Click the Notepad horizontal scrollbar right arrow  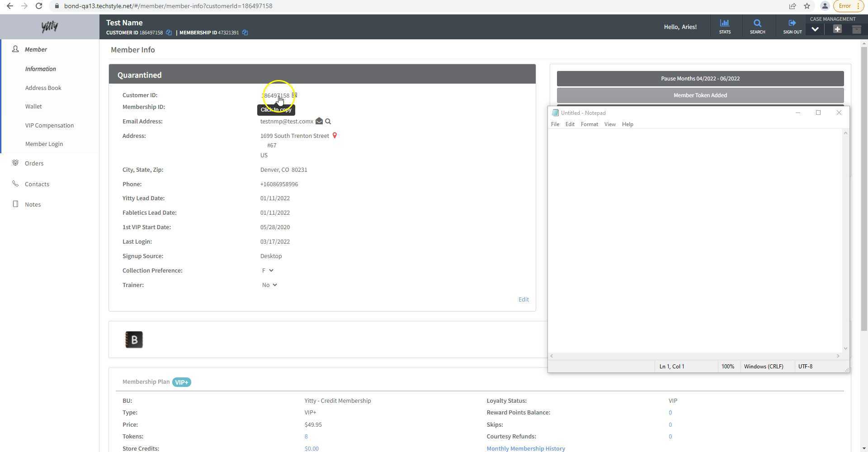838,356
